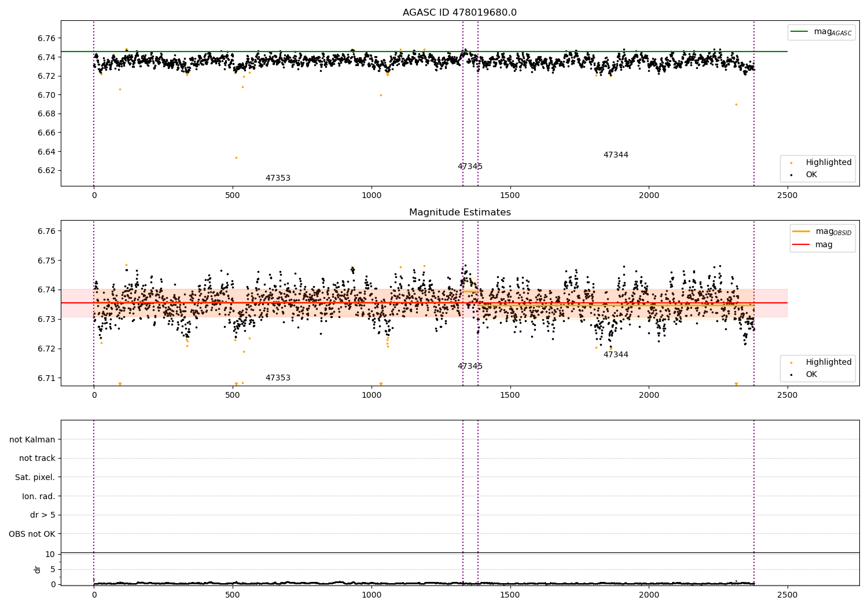This screenshot has height=608, width=868.
Task: Click obsid label 47353 in Magnitude Estimates plot
Action: (278, 378)
